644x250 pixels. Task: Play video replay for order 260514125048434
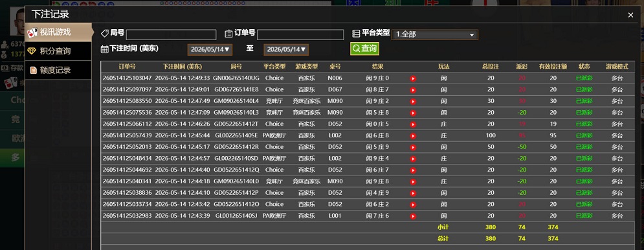click(413, 159)
